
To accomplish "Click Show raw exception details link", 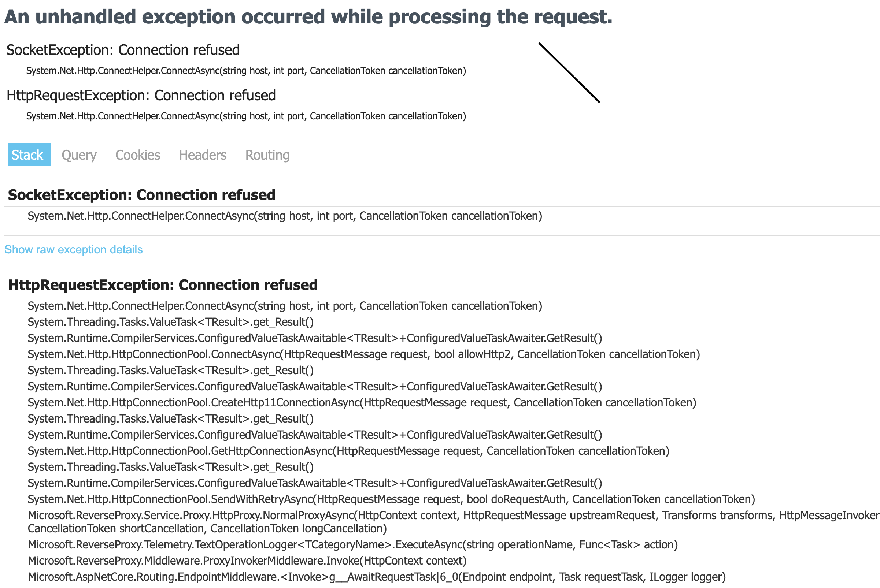I will (74, 249).
